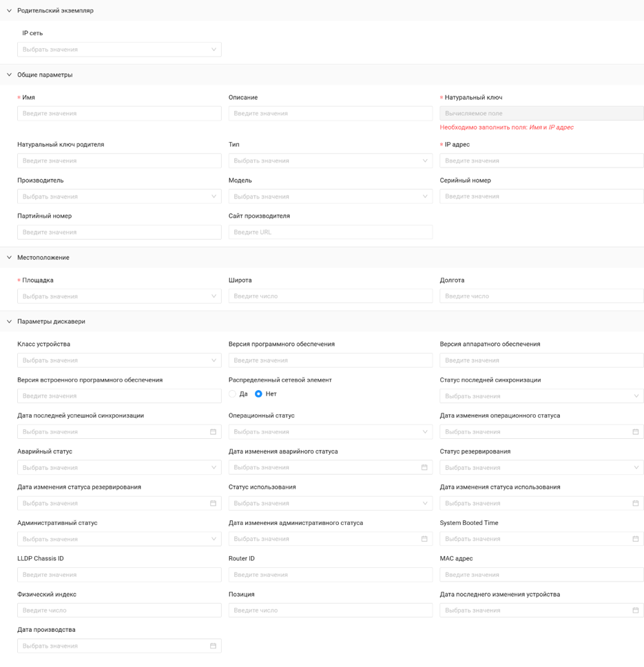Open calendar for Дата производства field

tap(213, 646)
